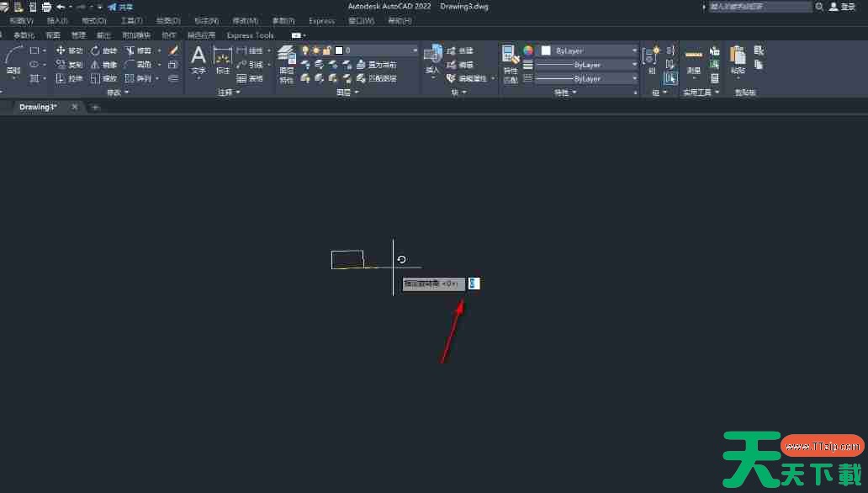Image resolution: width=868 pixels, height=493 pixels.
Task: Select the Copy (复制) tool
Action: click(69, 65)
